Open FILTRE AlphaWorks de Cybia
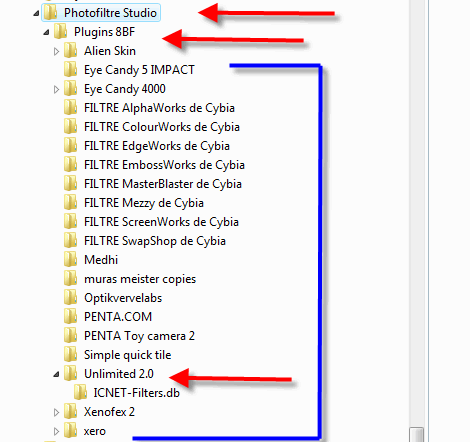Screen dimensions: 470x442 click(159, 108)
